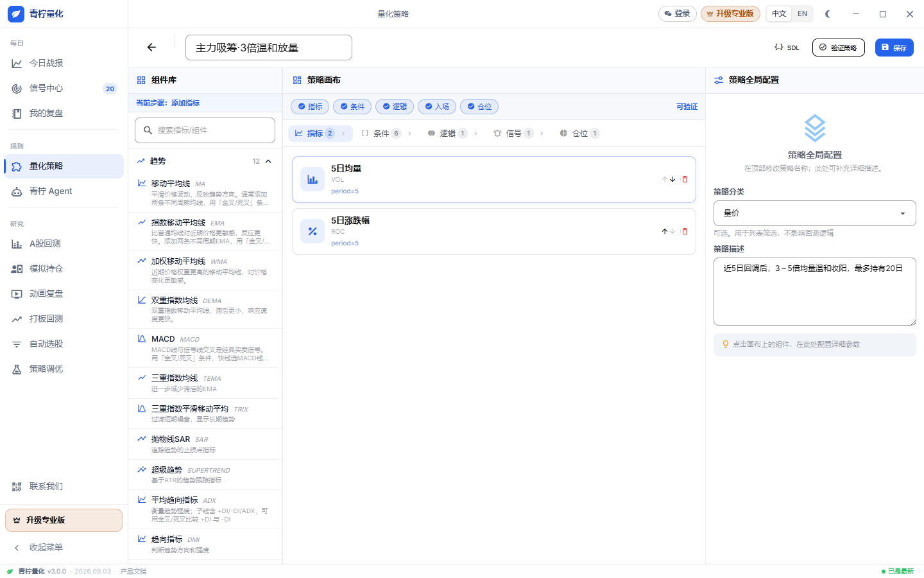
Task: Open the 策略分类 dropdown showing 量价
Action: [x=814, y=213]
